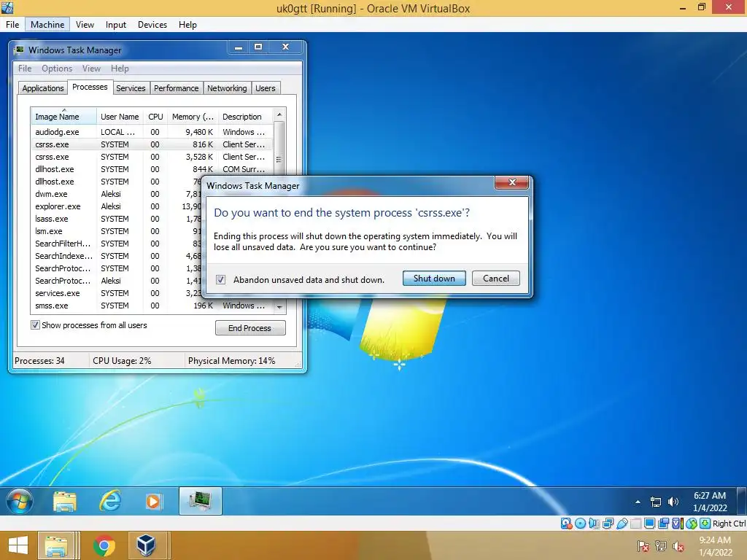
Task: Click process list scroll up arrow
Action: pyautogui.click(x=279, y=114)
